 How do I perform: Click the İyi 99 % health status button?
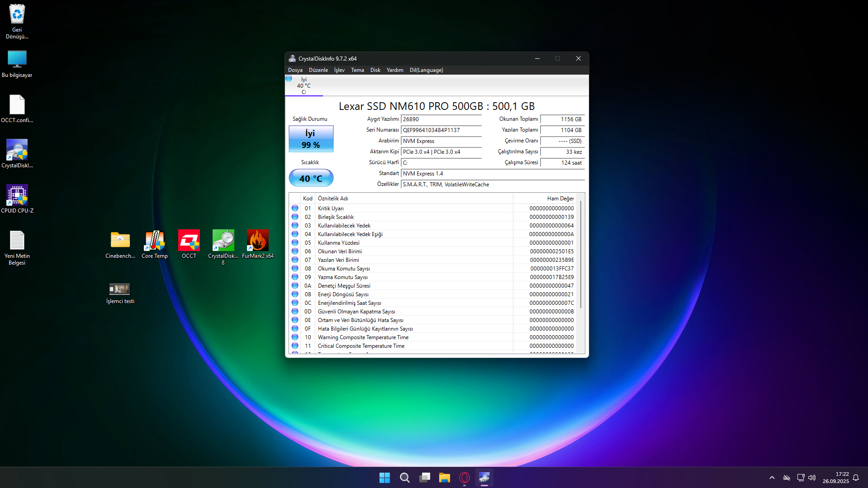pos(311,139)
